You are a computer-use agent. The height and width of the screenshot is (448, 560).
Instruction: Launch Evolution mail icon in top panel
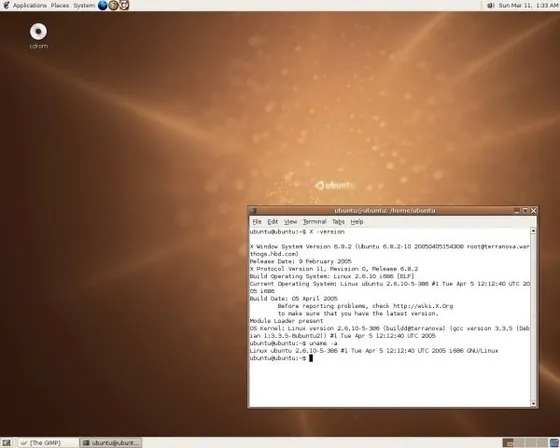[113, 5]
